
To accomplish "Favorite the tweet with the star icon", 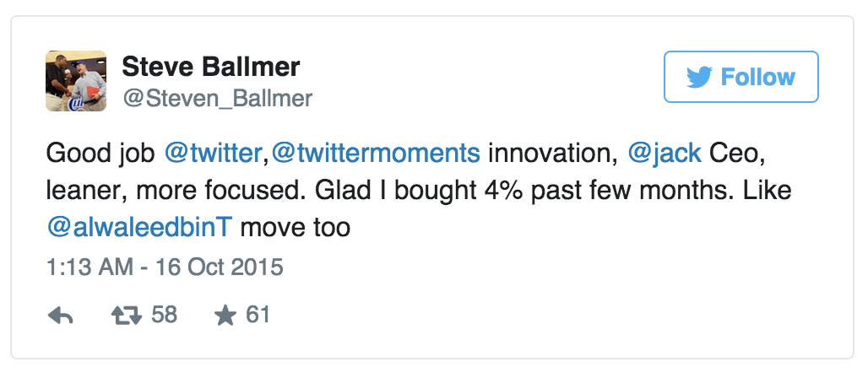I will [x=225, y=316].
